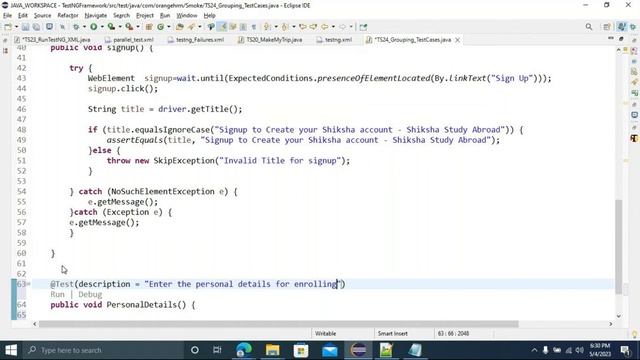Viewport: 640px width, 360px height.
Task: Toggle Show Whitespace Characters button
Action: click(x=254, y=27)
